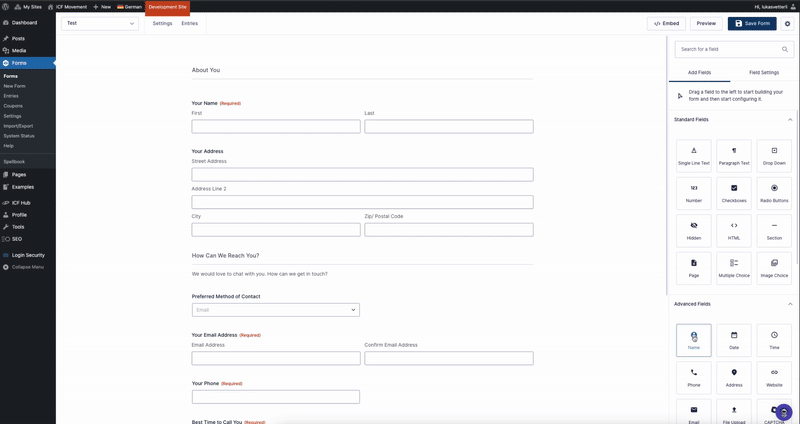Click the WordPress logo icon
The width and height of the screenshot is (800, 424).
coord(6,7)
